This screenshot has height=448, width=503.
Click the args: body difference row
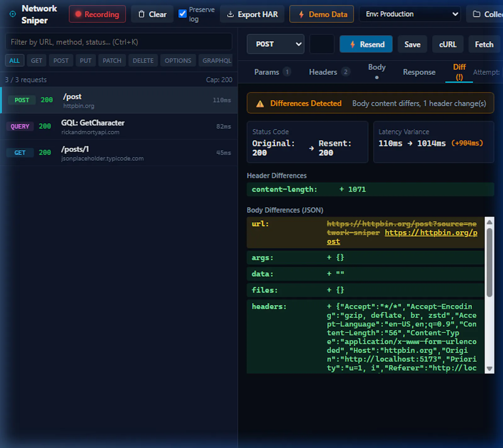point(365,257)
